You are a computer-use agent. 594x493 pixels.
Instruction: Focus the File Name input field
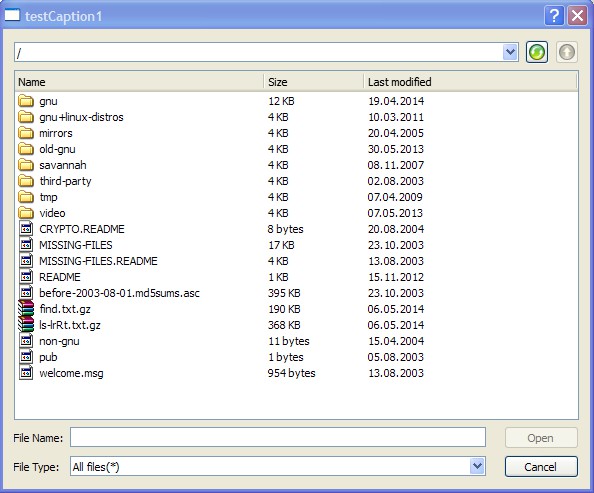click(278, 437)
